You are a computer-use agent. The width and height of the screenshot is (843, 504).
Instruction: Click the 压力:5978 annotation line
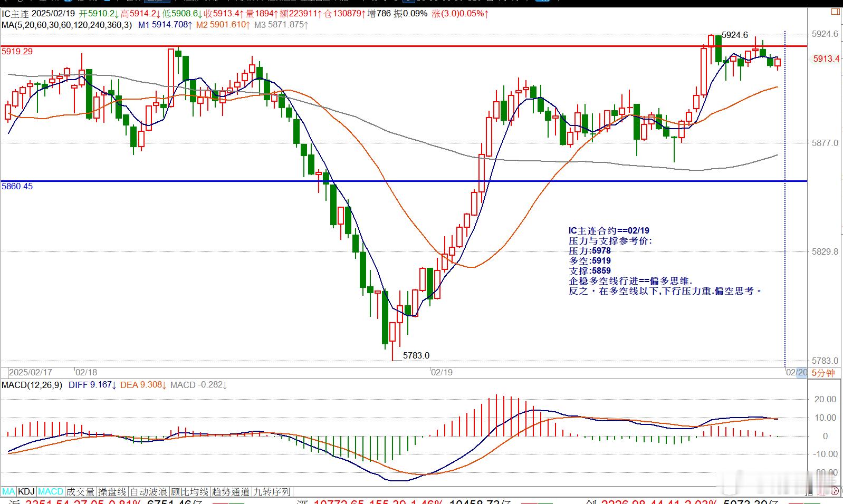coord(589,250)
